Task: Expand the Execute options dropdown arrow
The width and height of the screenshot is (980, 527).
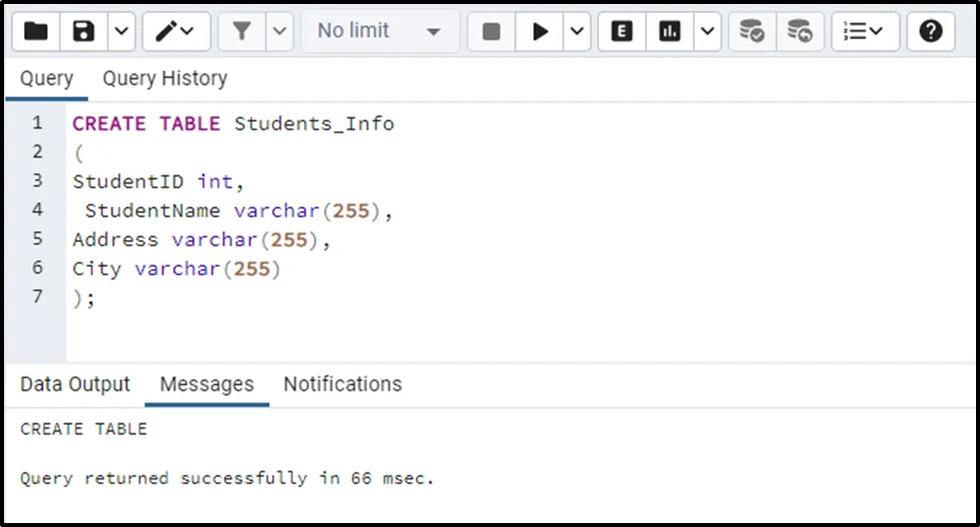Action: [x=577, y=32]
